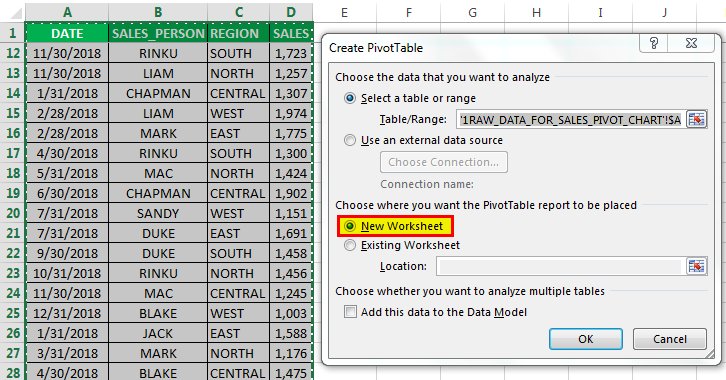
Task: Enable Add this data to Data Model
Action: tap(350, 311)
